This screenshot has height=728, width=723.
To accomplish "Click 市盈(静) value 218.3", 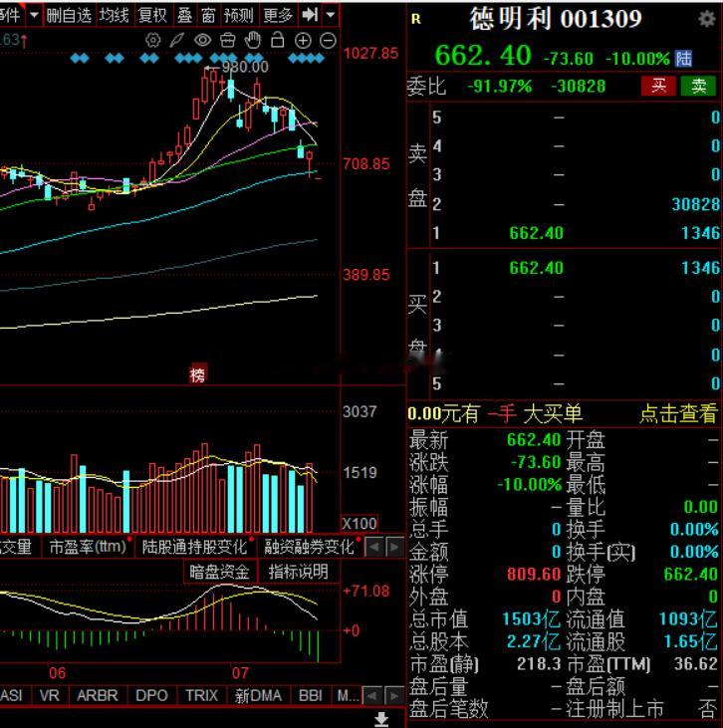I will [x=539, y=664].
